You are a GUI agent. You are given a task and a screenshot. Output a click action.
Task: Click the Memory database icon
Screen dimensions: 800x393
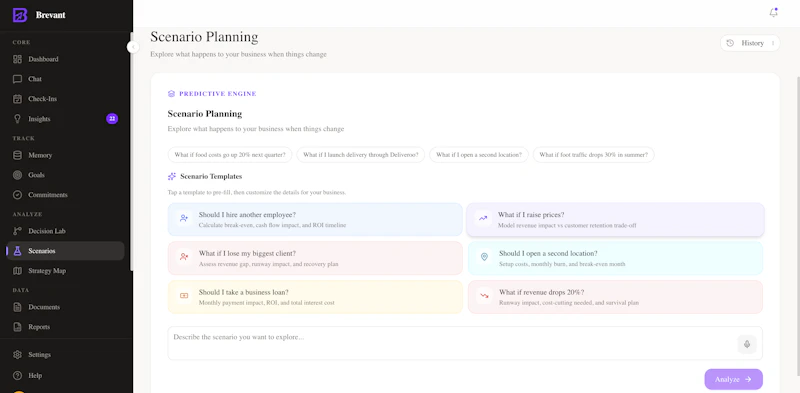click(17, 155)
